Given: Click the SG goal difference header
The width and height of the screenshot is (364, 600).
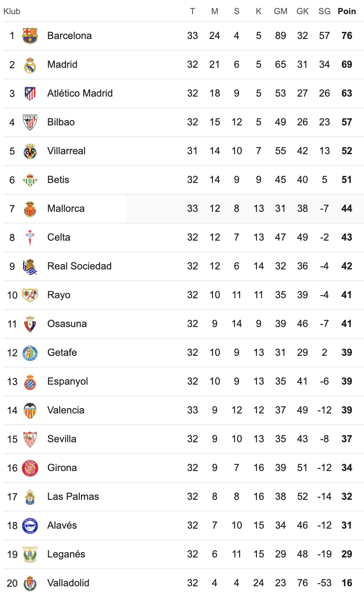Looking at the screenshot, I should pyautogui.click(x=324, y=12).
